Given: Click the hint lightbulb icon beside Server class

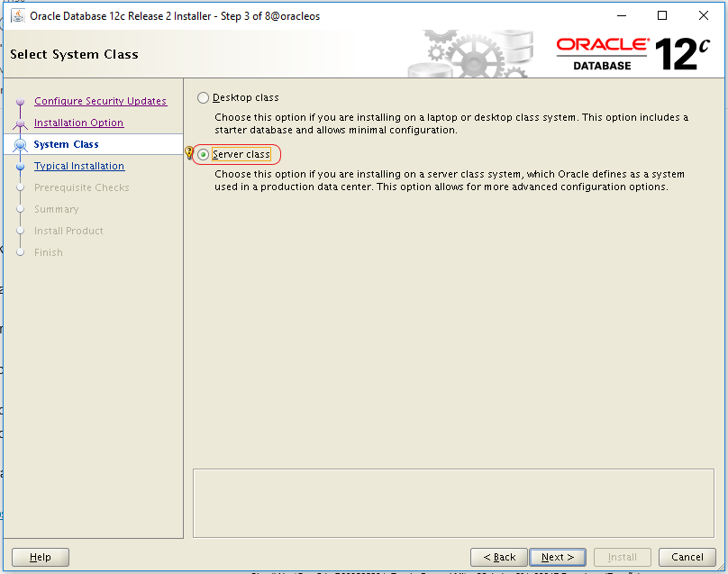Looking at the screenshot, I should click(x=188, y=152).
